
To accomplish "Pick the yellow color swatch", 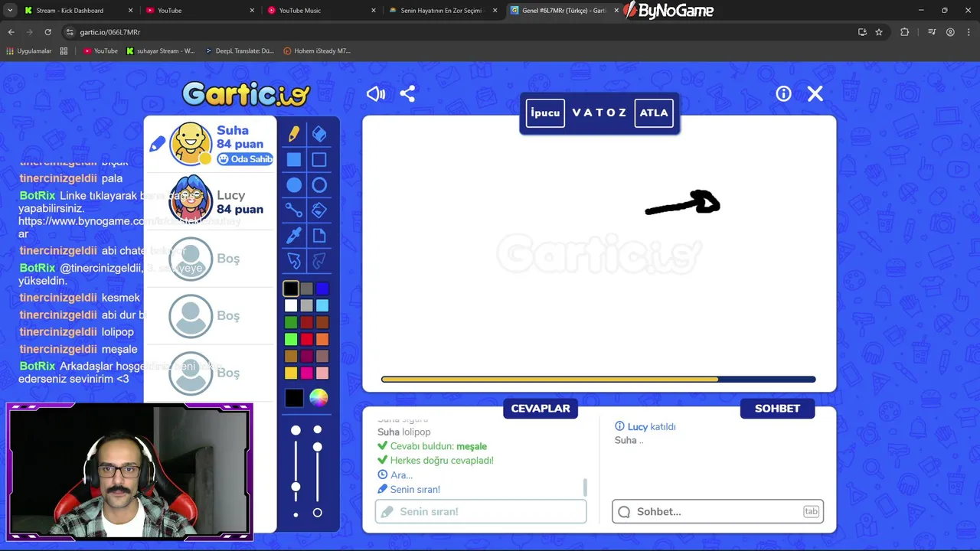I will tap(291, 373).
